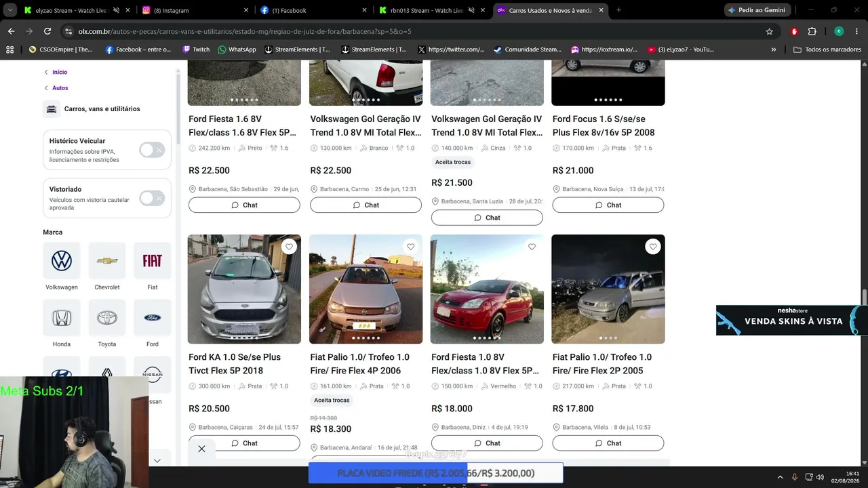Select the Toyota brand icon
Image resolution: width=868 pixels, height=488 pixels.
click(x=107, y=318)
